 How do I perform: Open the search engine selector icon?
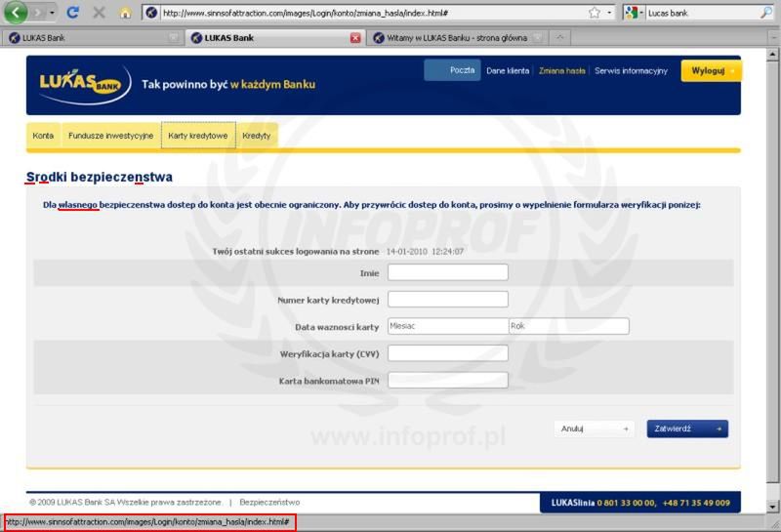coord(634,13)
